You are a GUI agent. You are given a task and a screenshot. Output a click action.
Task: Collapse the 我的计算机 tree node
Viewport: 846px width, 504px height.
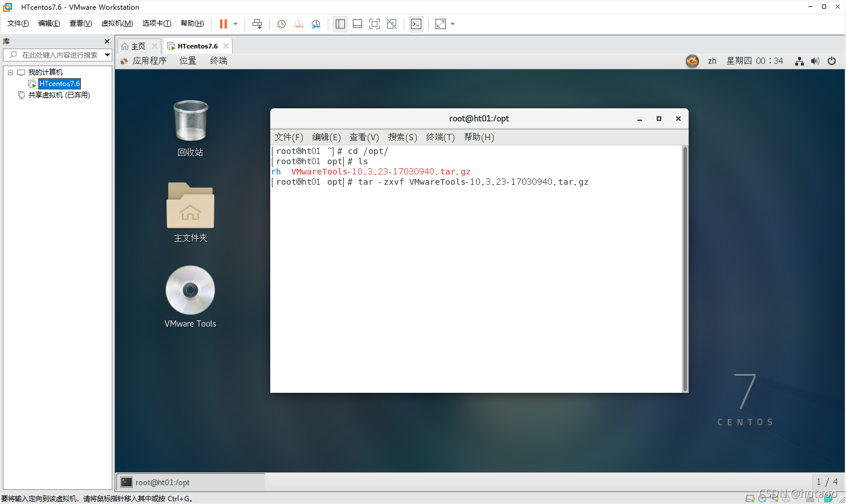(x=10, y=72)
